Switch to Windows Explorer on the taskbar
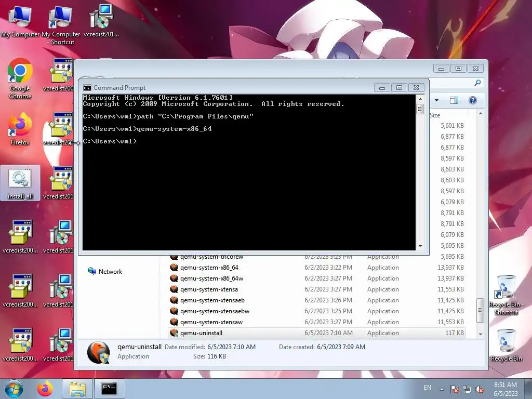This screenshot has height=399, width=532. 77,389
